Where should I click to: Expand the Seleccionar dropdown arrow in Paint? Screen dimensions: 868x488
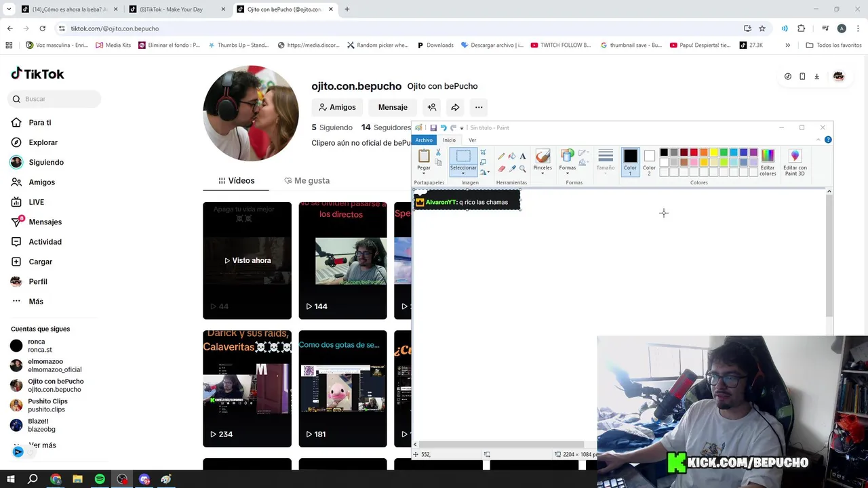[x=463, y=174]
